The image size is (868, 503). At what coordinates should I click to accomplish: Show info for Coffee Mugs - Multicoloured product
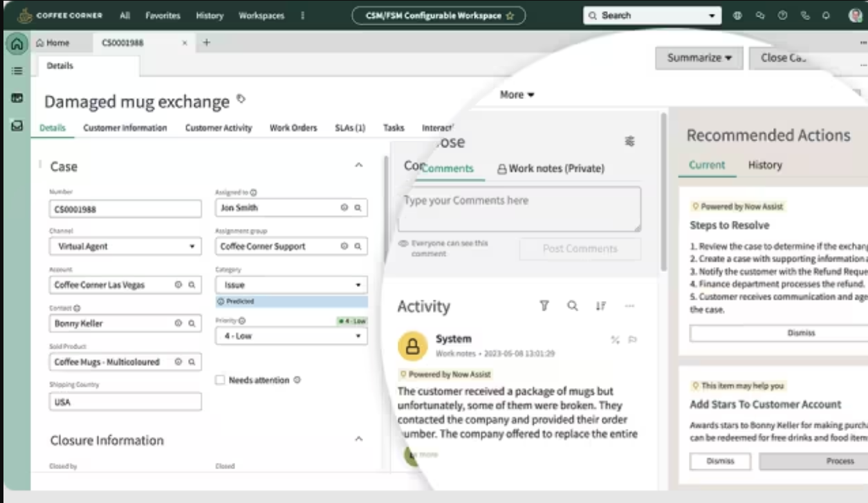tap(178, 362)
